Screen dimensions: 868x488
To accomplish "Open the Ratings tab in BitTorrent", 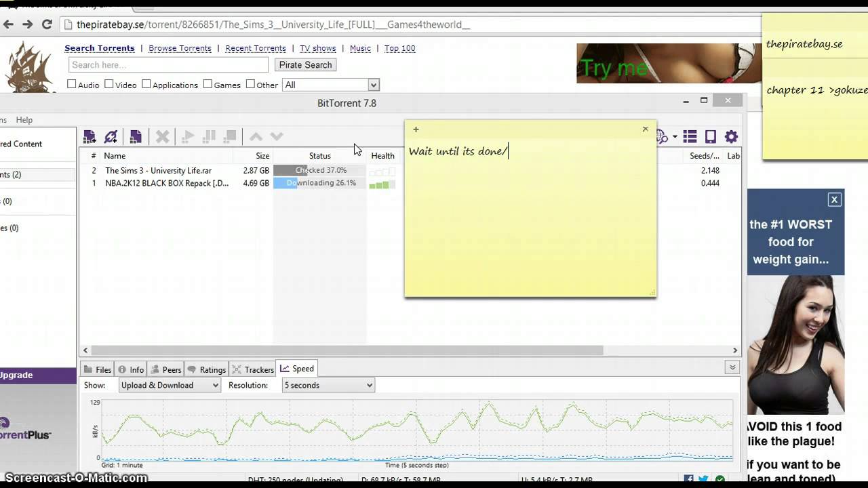I will pyautogui.click(x=206, y=369).
